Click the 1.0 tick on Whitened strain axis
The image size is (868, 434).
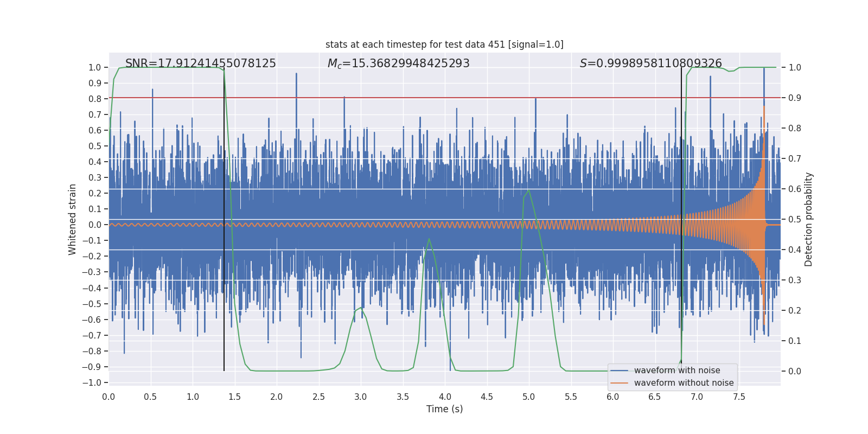(95, 67)
